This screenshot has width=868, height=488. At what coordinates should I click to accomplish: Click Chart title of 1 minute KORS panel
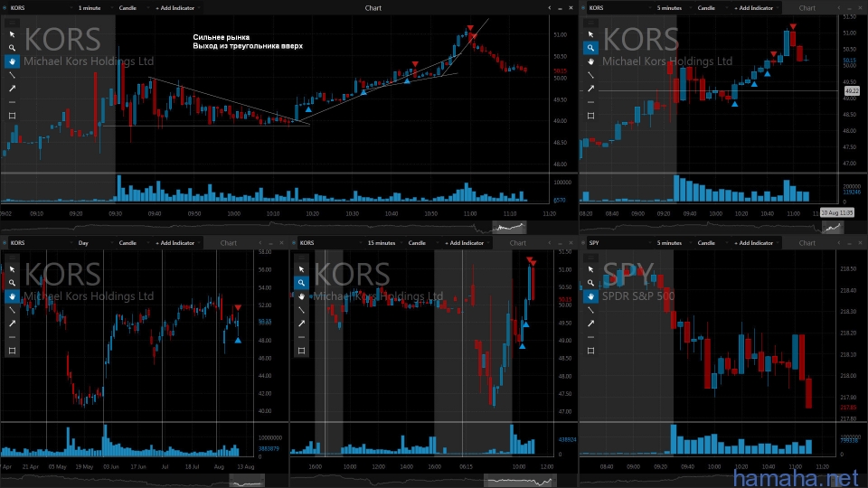373,8
